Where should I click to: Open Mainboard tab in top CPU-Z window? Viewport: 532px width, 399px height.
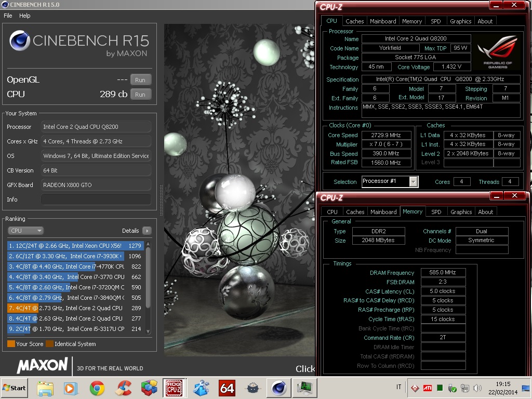pos(383,21)
